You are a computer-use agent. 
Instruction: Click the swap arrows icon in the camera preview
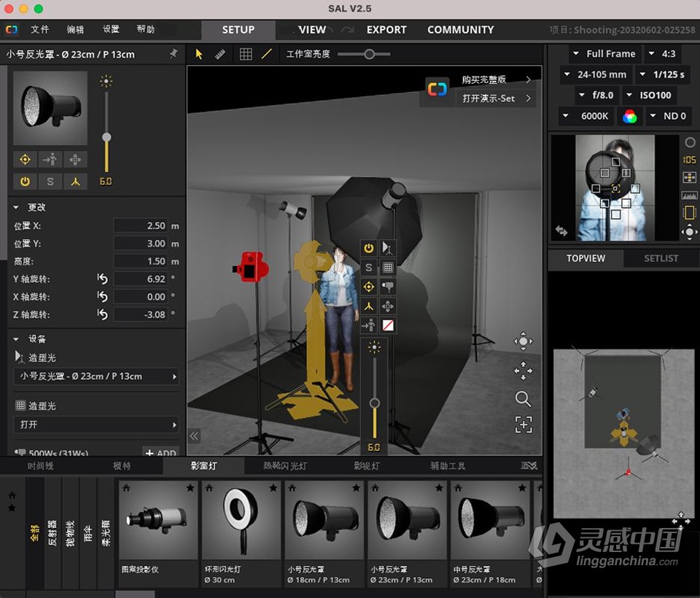560,231
